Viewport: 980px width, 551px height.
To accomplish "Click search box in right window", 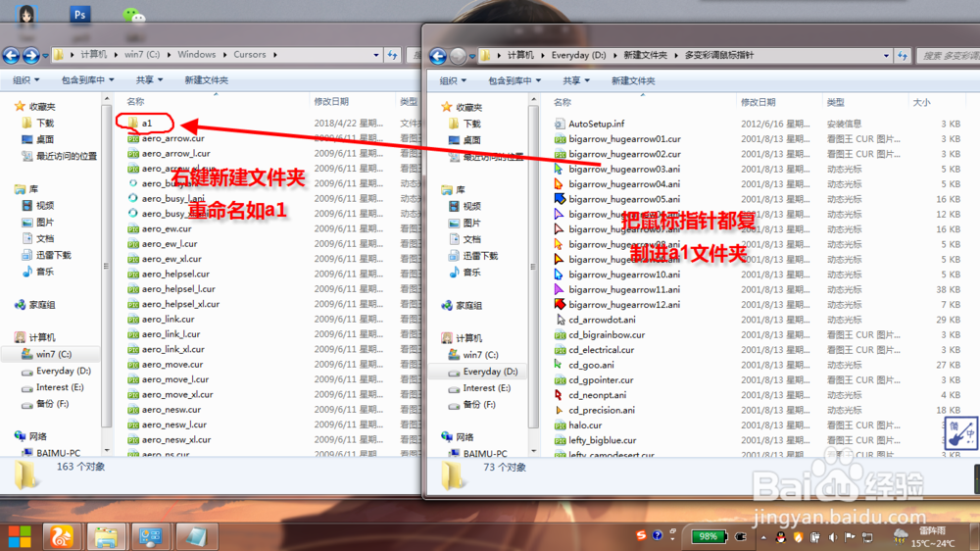I will click(x=950, y=56).
